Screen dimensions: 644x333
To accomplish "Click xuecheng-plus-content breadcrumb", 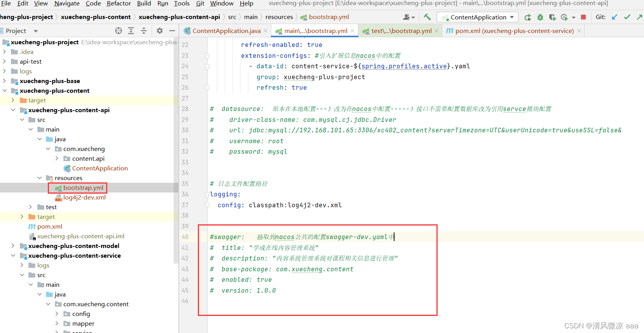I will click(x=96, y=17).
